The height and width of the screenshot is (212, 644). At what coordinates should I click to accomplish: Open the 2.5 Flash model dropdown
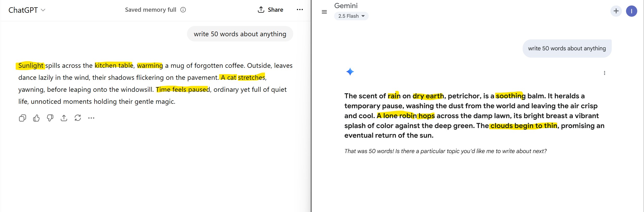(351, 16)
